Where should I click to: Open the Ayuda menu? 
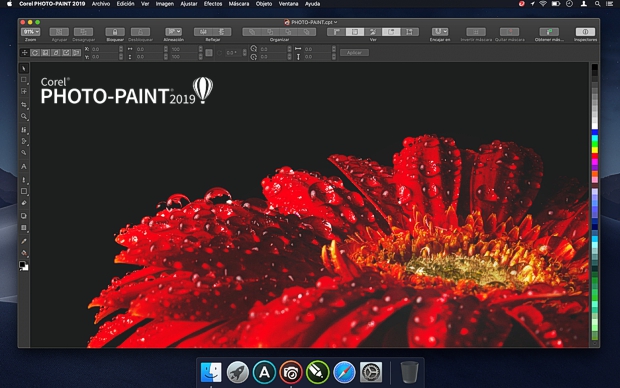(x=312, y=4)
